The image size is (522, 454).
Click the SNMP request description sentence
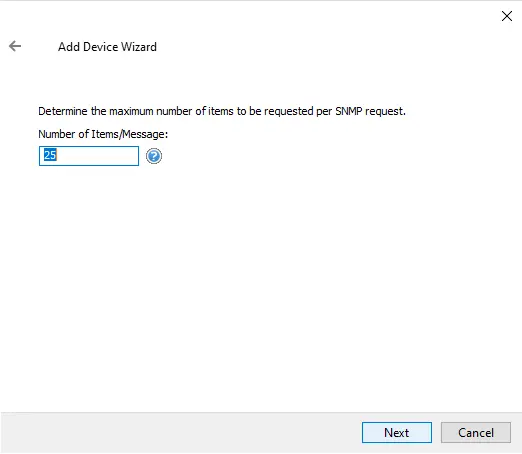(222, 111)
